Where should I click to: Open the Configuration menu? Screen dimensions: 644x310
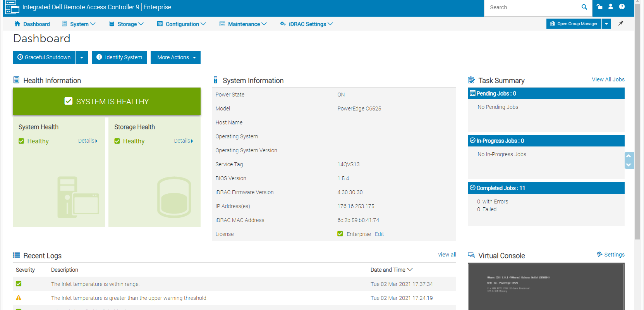pos(181,24)
